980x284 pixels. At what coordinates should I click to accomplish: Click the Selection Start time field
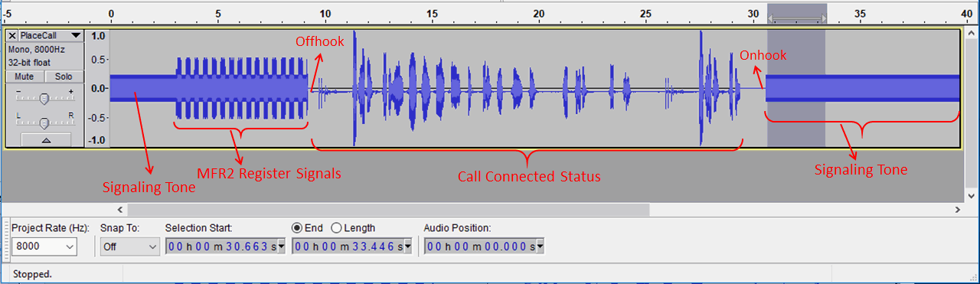[220, 246]
